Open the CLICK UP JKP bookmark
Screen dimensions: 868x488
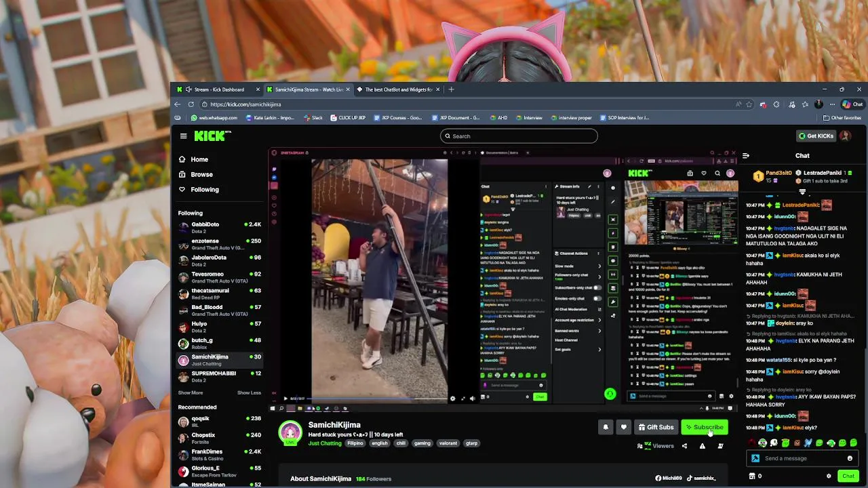pyautogui.click(x=348, y=118)
